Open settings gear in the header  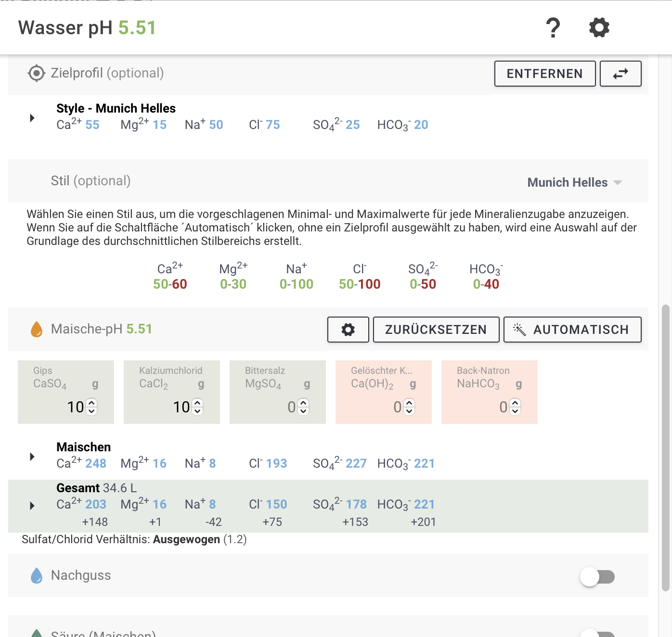tap(599, 28)
